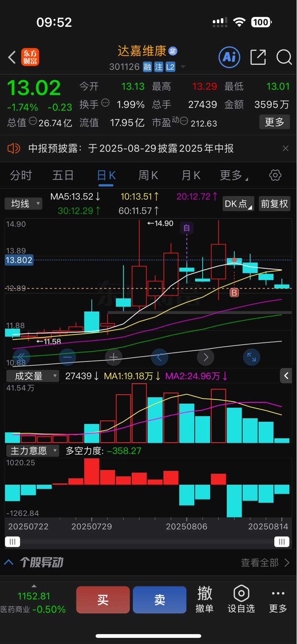Open 查看全部 link
This screenshot has width=297, height=644.
click(265, 562)
